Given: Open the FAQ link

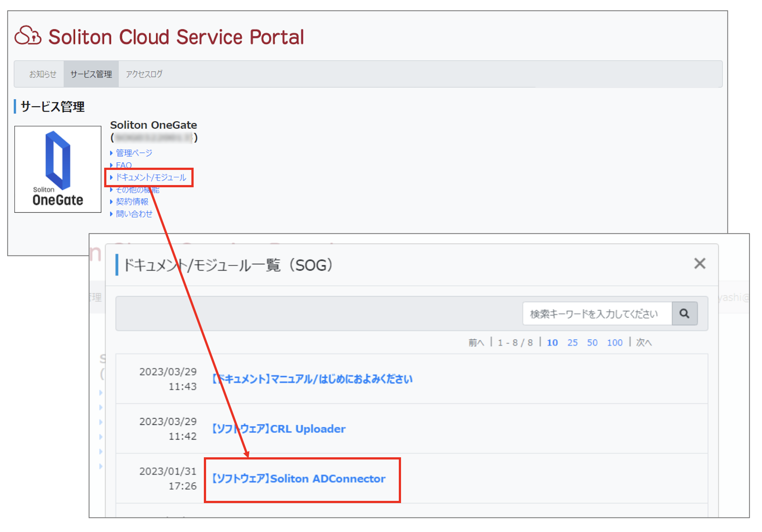Looking at the screenshot, I should pyautogui.click(x=124, y=165).
